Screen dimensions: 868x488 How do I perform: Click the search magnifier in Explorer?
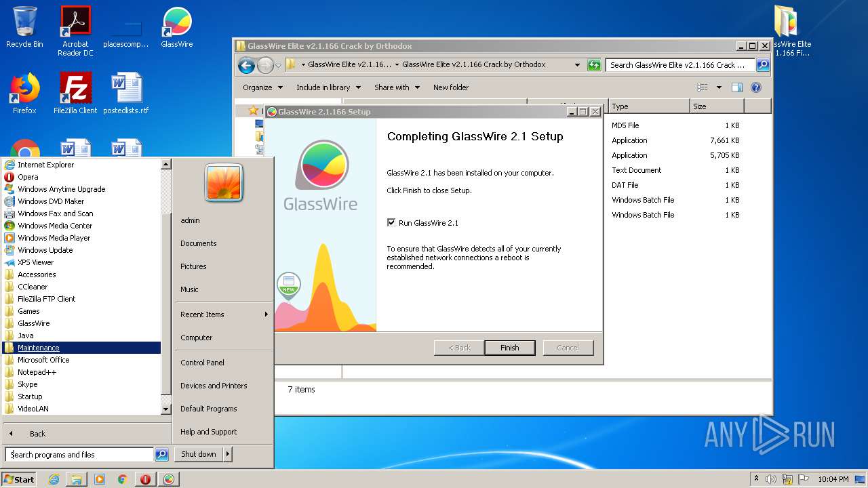[x=763, y=65]
